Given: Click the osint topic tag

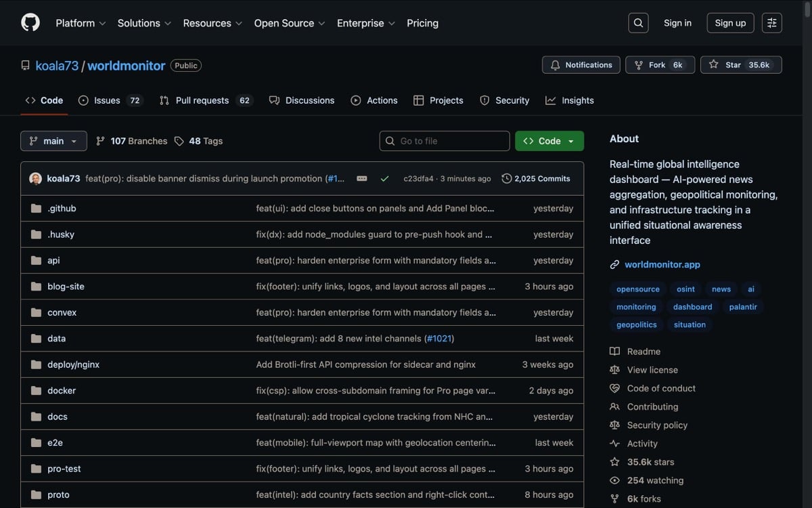Looking at the screenshot, I should click(685, 289).
